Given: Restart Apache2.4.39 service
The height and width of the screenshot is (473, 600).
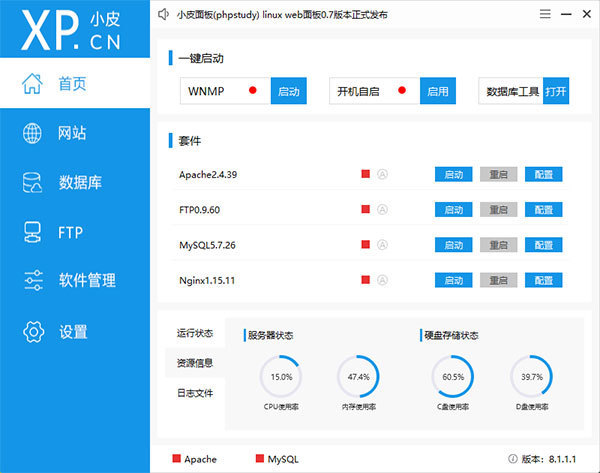Looking at the screenshot, I should (499, 175).
